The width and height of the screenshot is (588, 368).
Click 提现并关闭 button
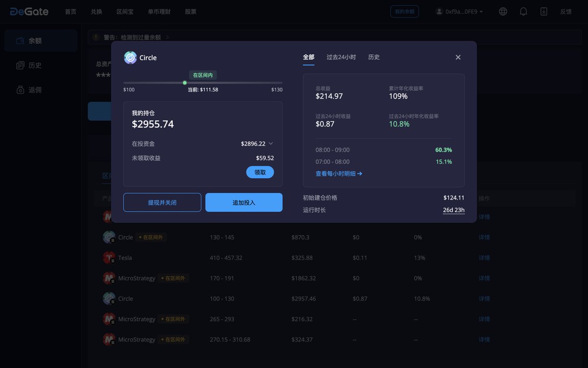point(162,202)
